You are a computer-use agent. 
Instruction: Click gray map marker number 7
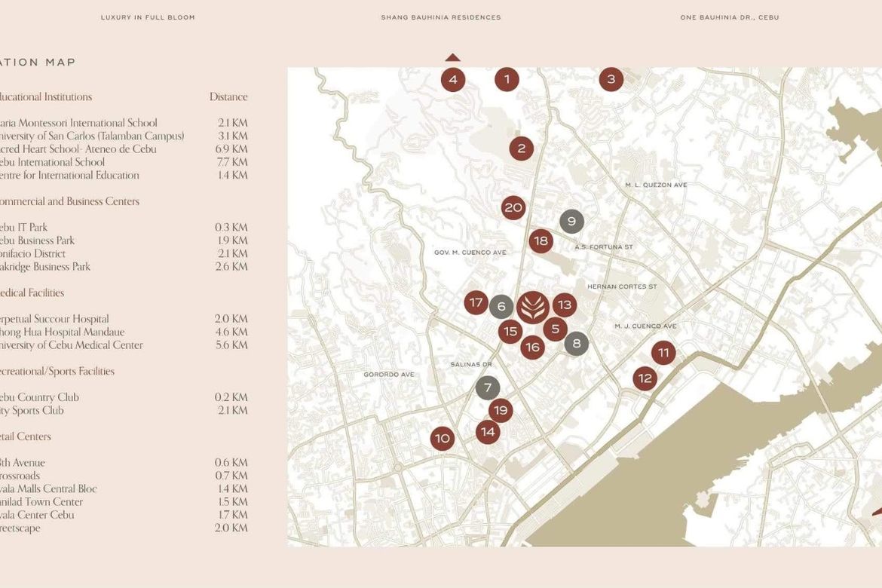488,387
